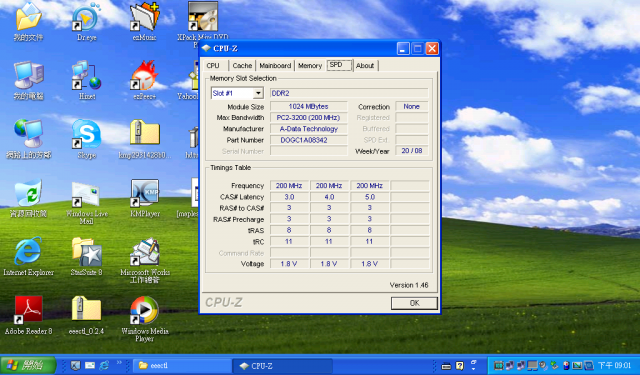Click the Week/Year value 20 / 08
The height and width of the screenshot is (375, 640).
pyautogui.click(x=411, y=151)
